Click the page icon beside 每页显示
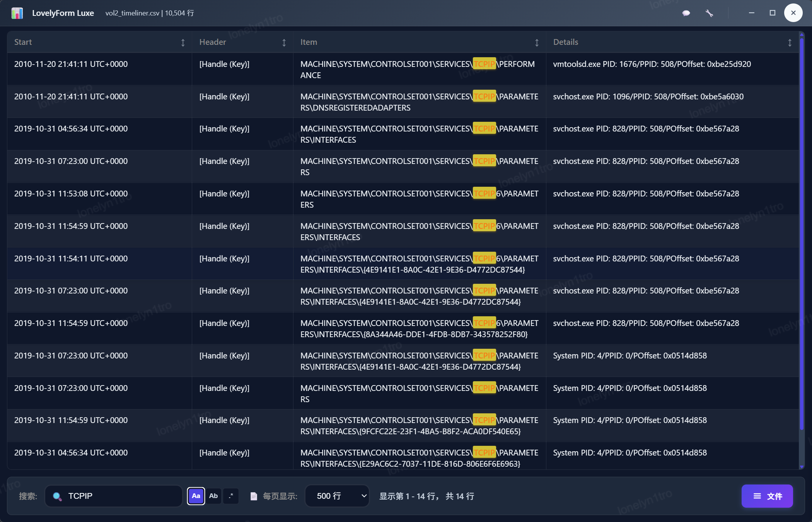 pyautogui.click(x=254, y=496)
